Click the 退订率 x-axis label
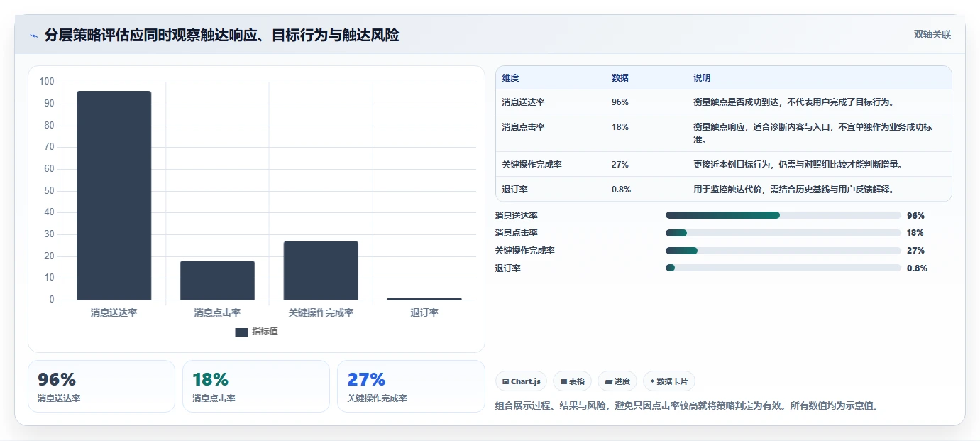 pyautogui.click(x=424, y=312)
